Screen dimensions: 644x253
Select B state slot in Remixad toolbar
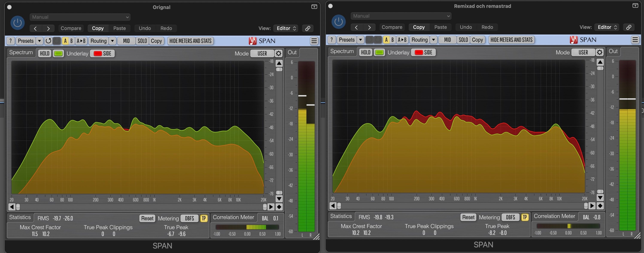pos(392,40)
